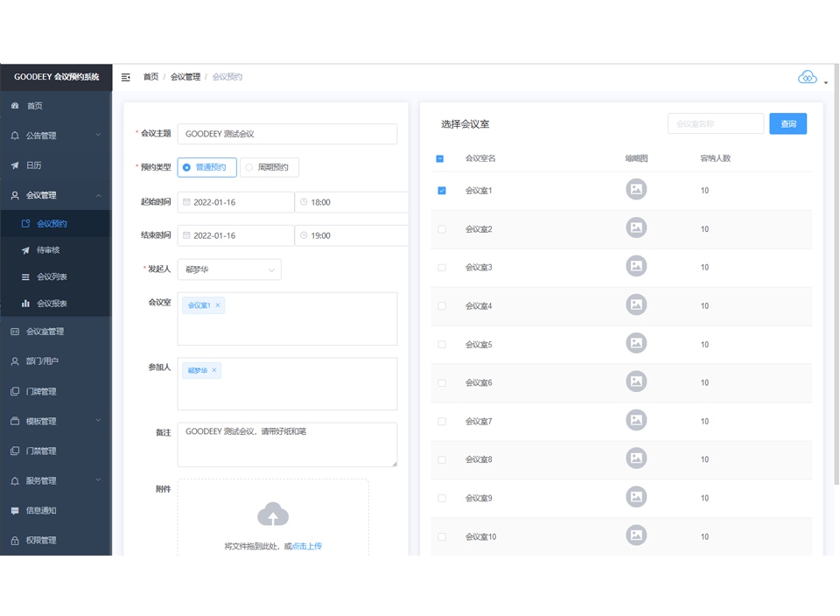Toggle the sidebar collapse hamburger icon
Image resolution: width=840 pixels, height=616 pixels.
[x=126, y=77]
